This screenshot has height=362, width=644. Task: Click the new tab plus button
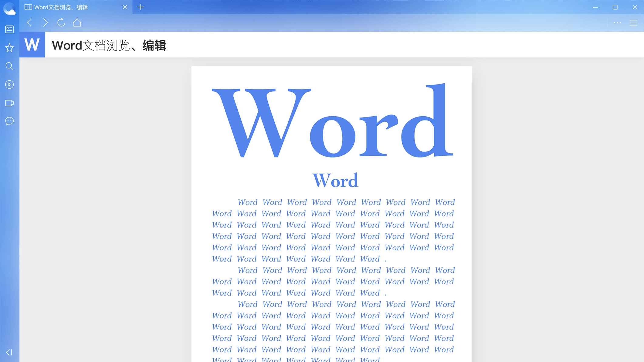141,7
